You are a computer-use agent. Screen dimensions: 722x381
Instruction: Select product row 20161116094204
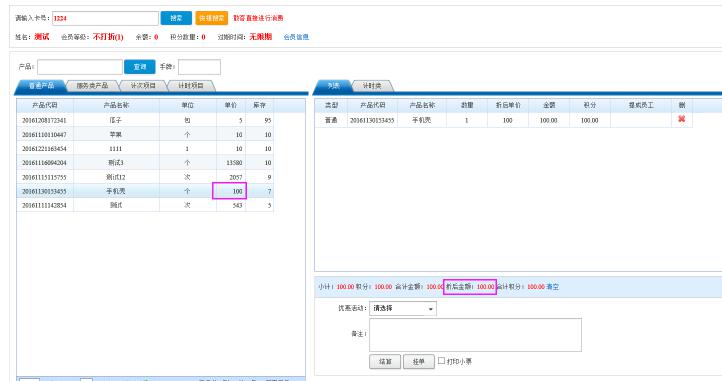(x=145, y=163)
